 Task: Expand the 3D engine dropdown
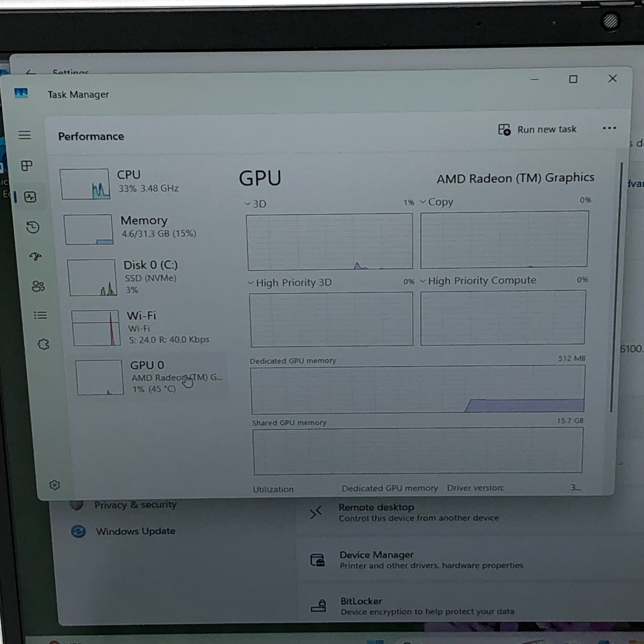pos(256,204)
